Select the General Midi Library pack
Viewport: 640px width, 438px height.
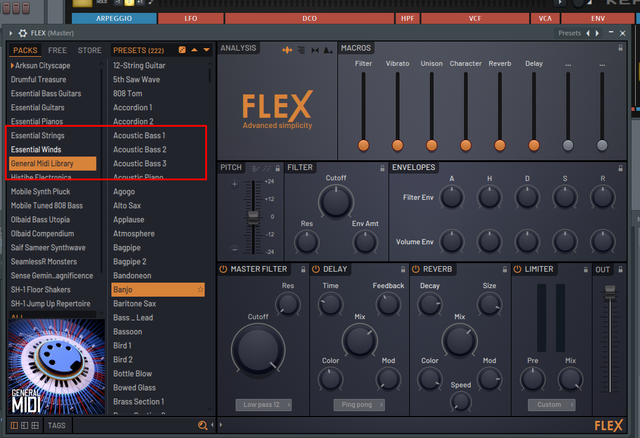(x=53, y=163)
